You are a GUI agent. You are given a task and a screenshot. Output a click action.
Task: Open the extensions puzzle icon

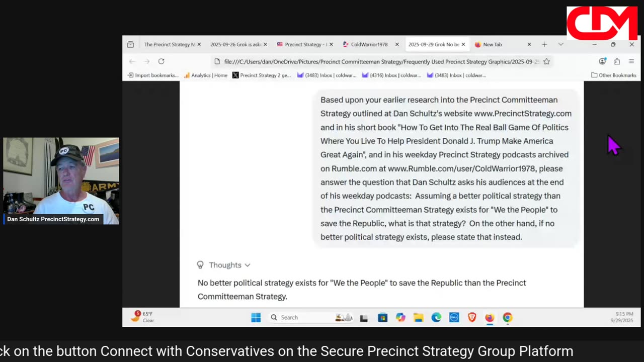[617, 61]
